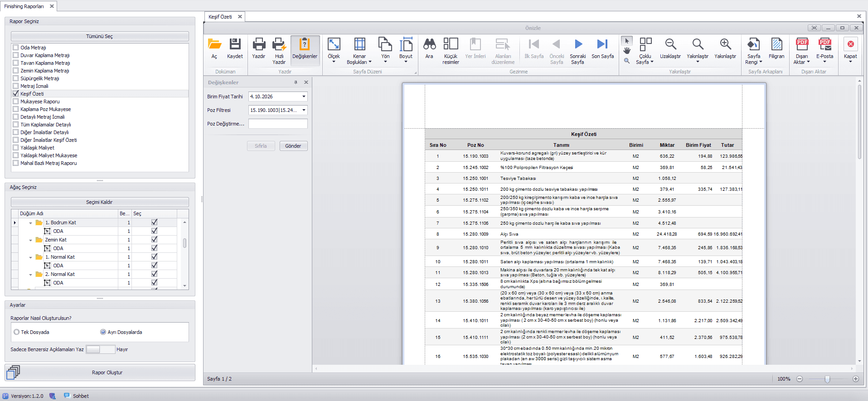Click the Aç open folder icon
Image resolution: width=868 pixels, height=401 pixels.
(x=214, y=44)
